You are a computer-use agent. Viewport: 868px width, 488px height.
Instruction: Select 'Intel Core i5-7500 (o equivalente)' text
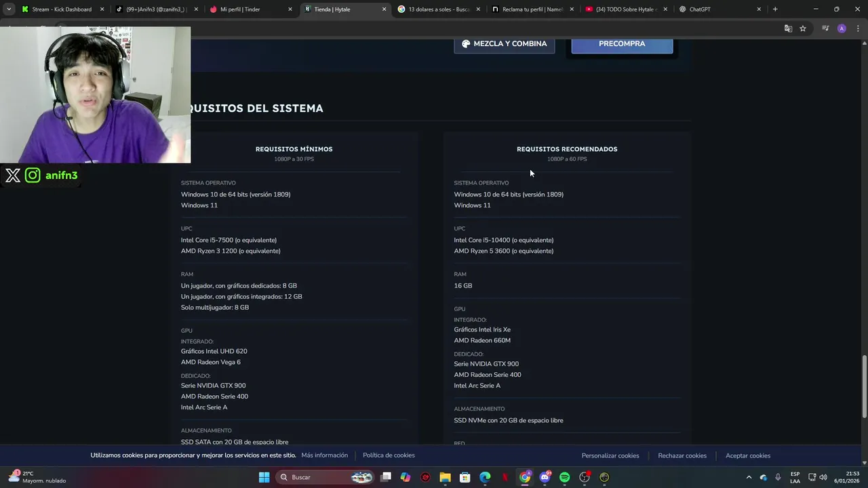(229, 240)
